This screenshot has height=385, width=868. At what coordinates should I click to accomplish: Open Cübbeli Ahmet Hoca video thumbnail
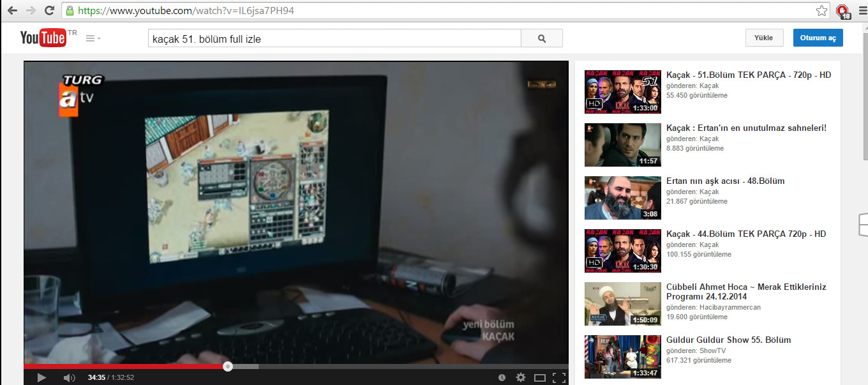tap(623, 304)
